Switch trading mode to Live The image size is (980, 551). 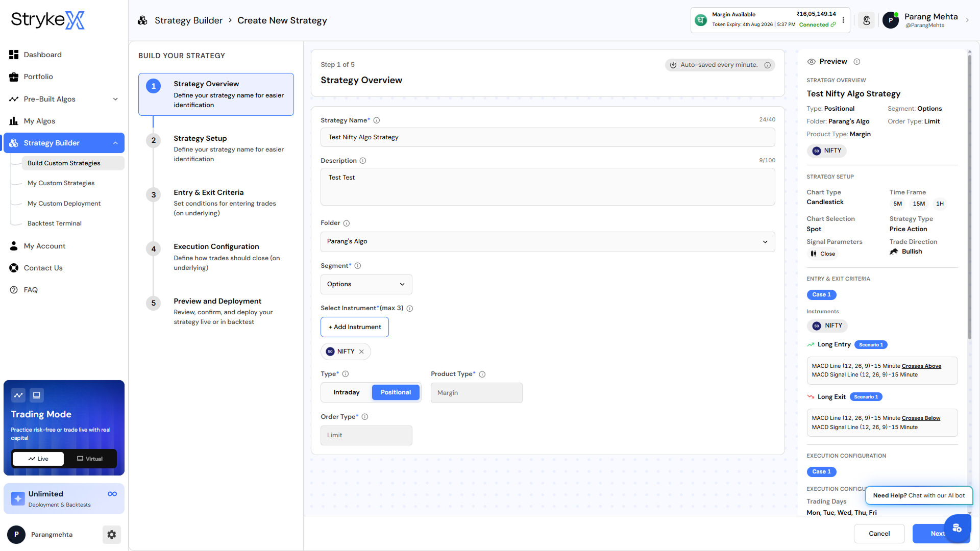38,459
